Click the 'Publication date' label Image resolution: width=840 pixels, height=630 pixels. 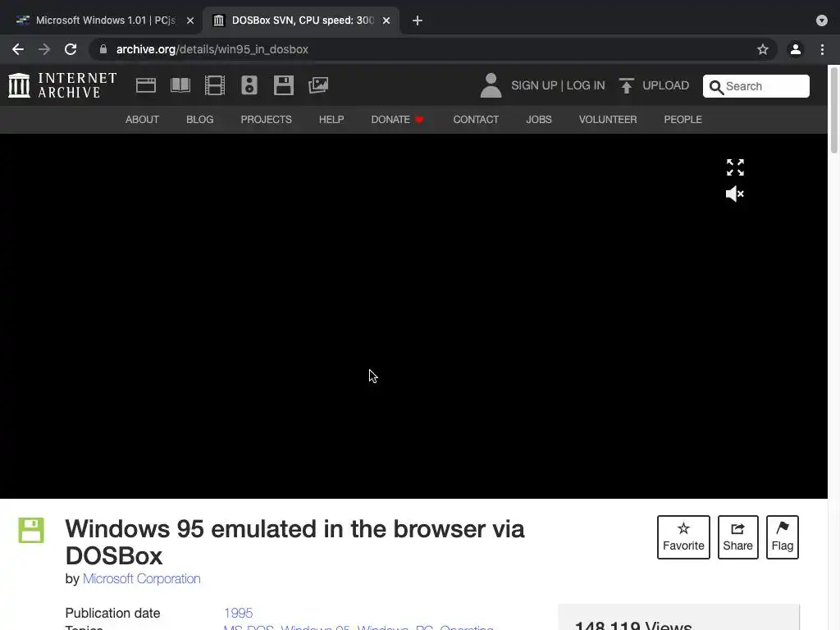coord(112,613)
